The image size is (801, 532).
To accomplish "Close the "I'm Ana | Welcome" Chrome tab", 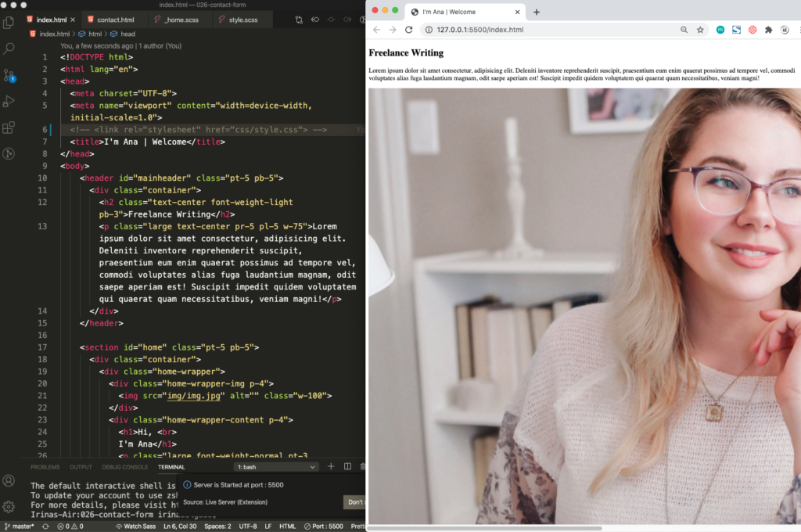I will coord(518,12).
